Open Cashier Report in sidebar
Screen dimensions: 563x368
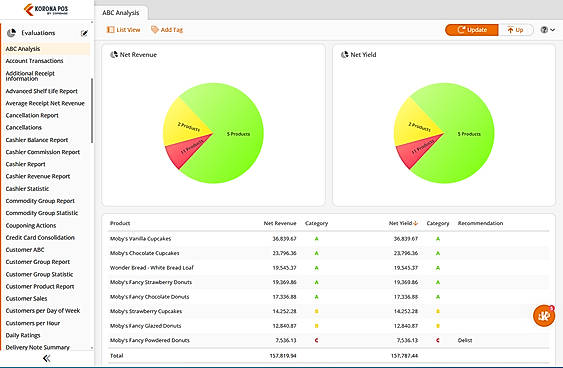(25, 164)
